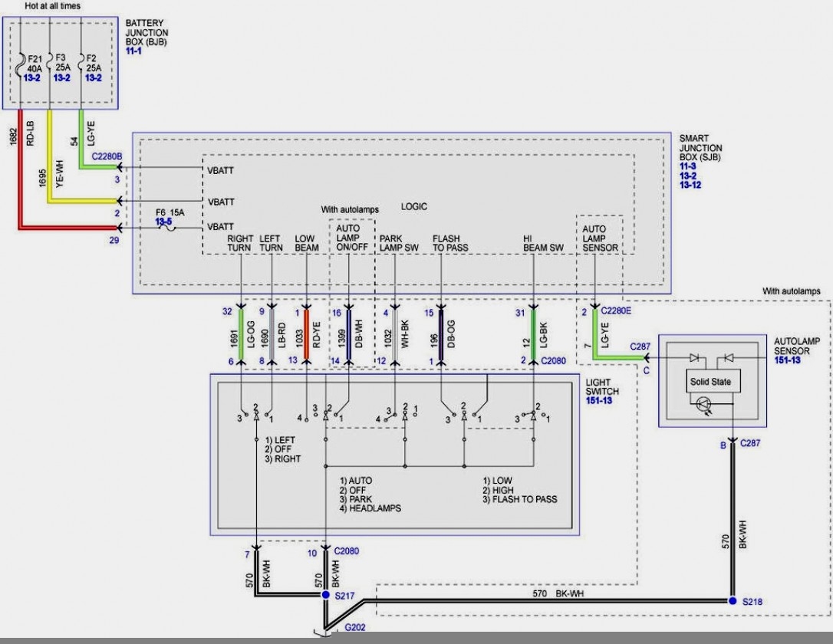Follow the 151-13 link under Autolamp Sensor
Viewport: 833px width, 644px height.
(787, 360)
